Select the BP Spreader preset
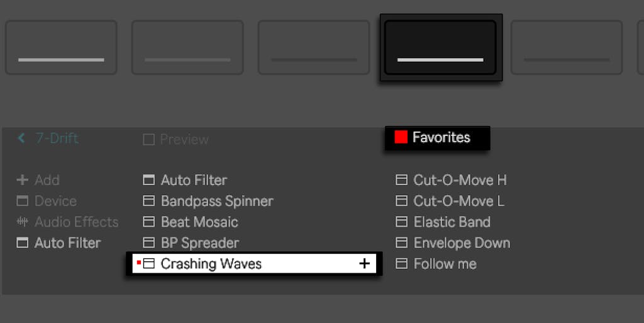The width and height of the screenshot is (644, 323). pyautogui.click(x=200, y=243)
